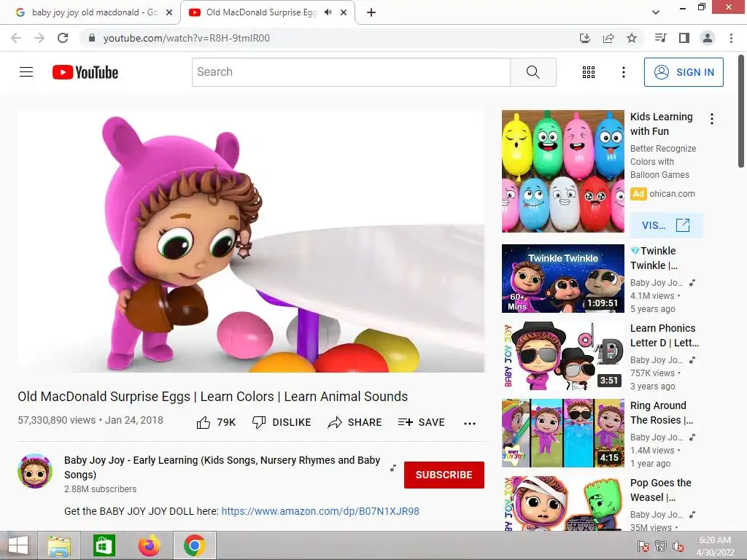Viewport: 747px width, 560px height.
Task: Go forward in browser history
Action: click(39, 38)
